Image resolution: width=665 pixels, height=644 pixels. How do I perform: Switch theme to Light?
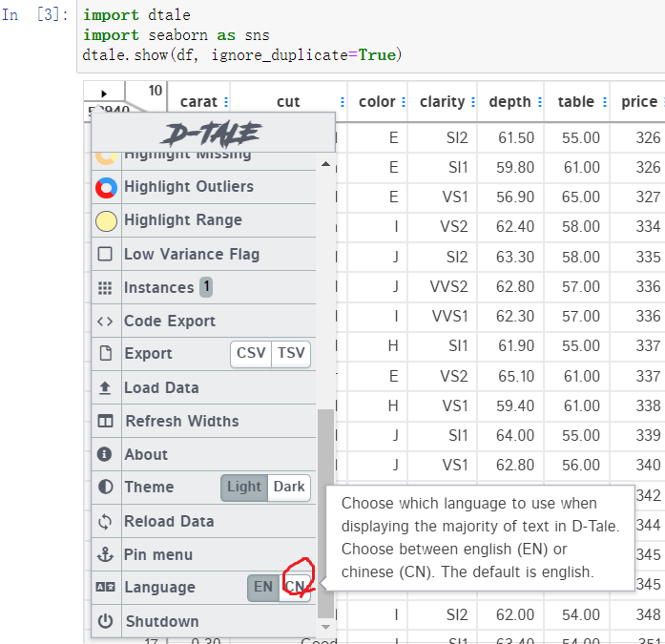tap(244, 488)
